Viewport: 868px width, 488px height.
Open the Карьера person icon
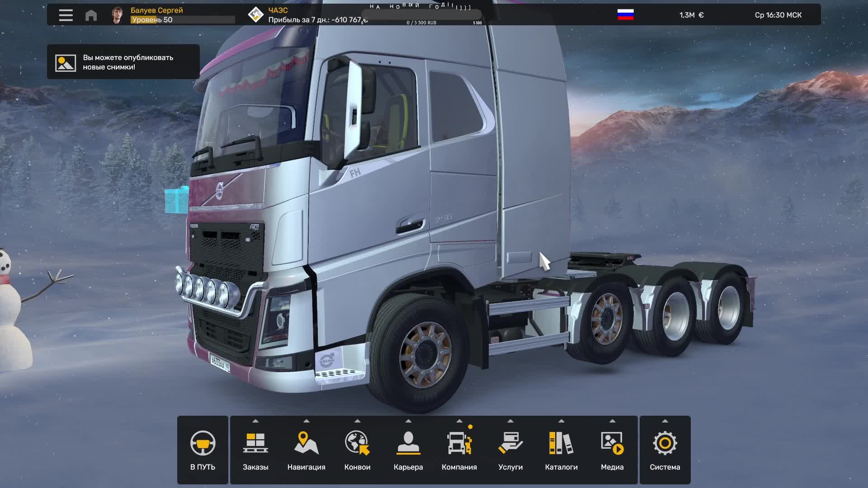[408, 443]
